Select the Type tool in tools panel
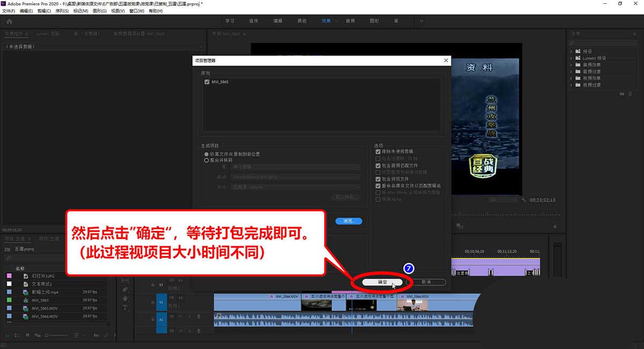 125,307
